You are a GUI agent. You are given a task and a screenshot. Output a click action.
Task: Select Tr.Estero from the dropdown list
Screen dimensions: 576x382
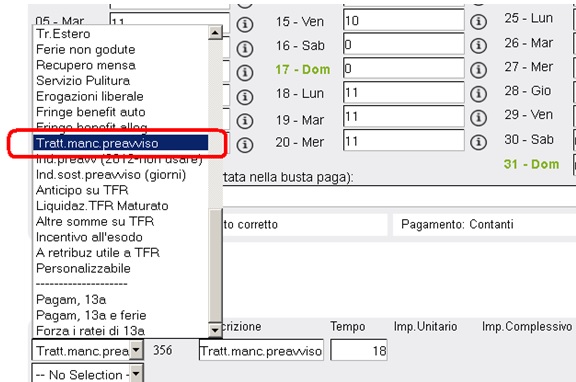(121, 34)
